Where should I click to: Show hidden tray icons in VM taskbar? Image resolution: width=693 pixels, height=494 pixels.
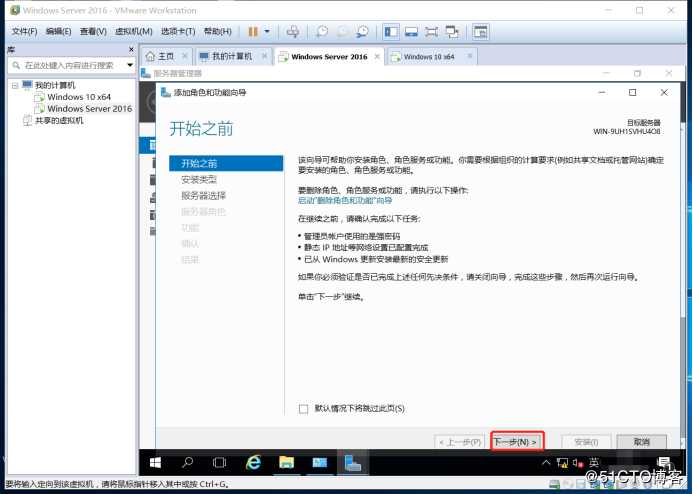click(546, 463)
